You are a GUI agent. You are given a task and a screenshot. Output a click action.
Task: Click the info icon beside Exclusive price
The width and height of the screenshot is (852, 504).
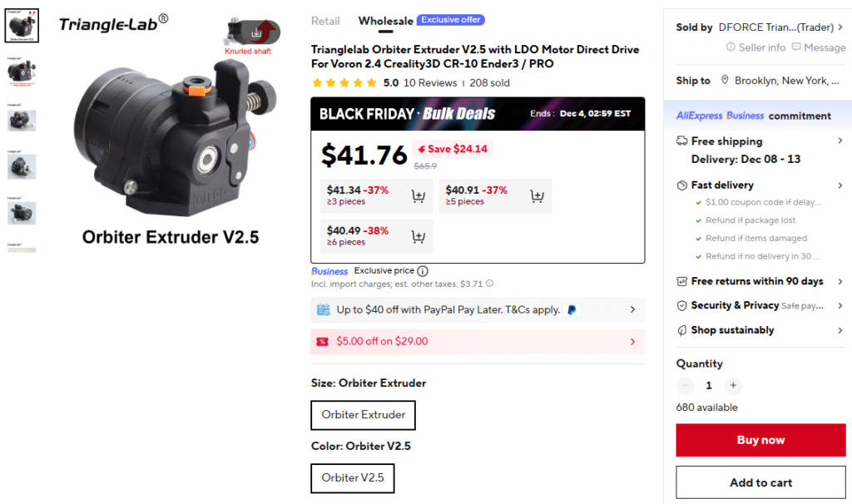coord(423,271)
